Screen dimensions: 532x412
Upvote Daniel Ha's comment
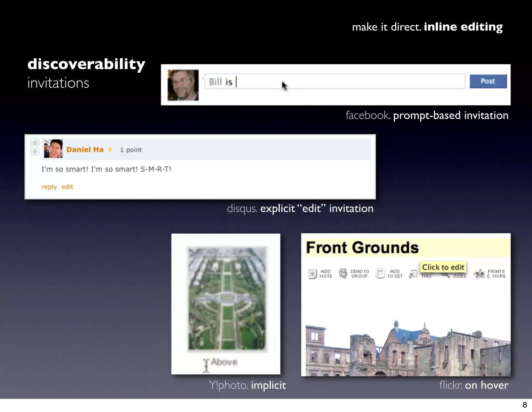35,142
